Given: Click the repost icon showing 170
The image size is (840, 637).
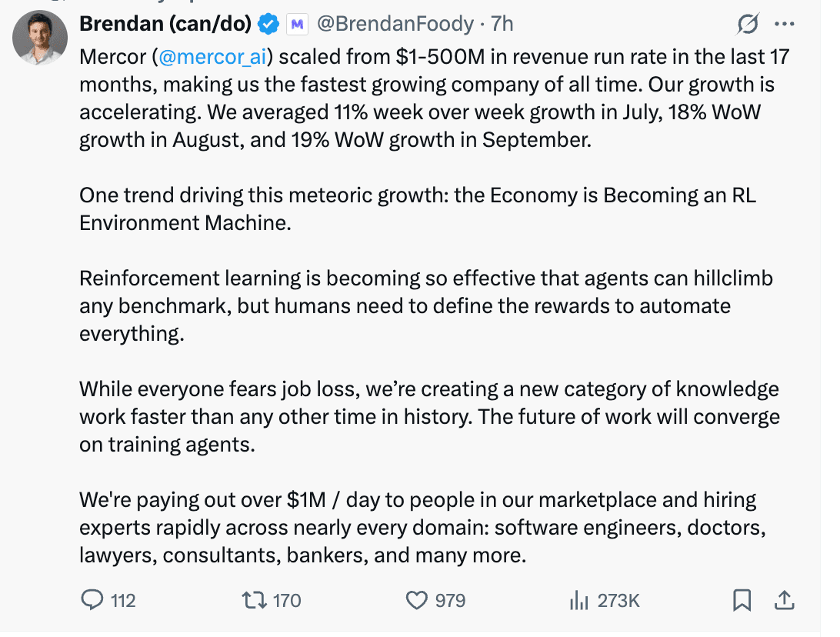Looking at the screenshot, I should pyautogui.click(x=256, y=600).
